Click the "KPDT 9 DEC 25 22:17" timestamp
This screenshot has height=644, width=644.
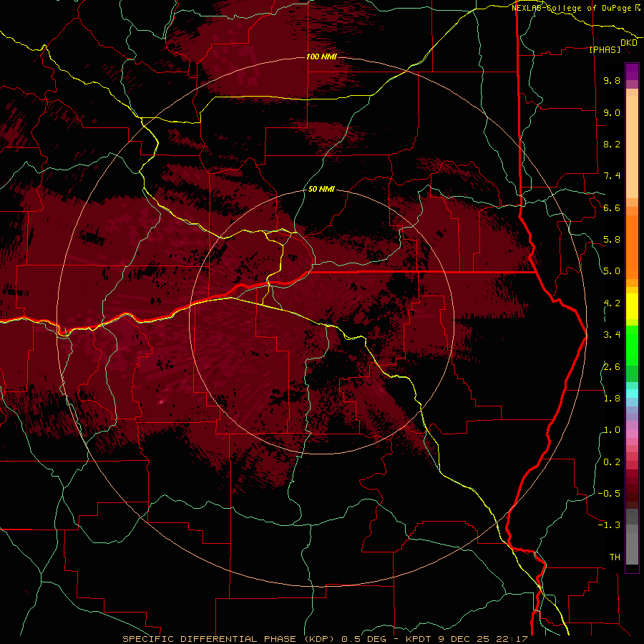click(467, 639)
